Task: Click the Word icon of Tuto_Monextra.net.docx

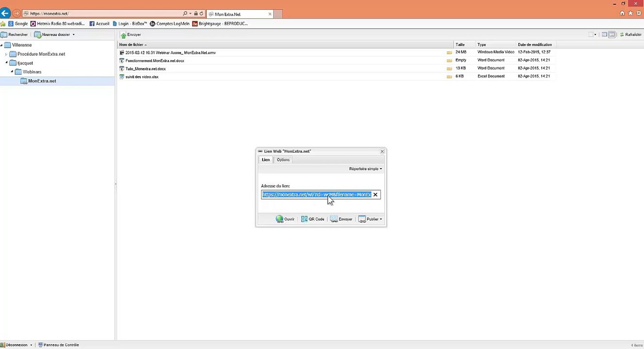Action: tap(122, 69)
